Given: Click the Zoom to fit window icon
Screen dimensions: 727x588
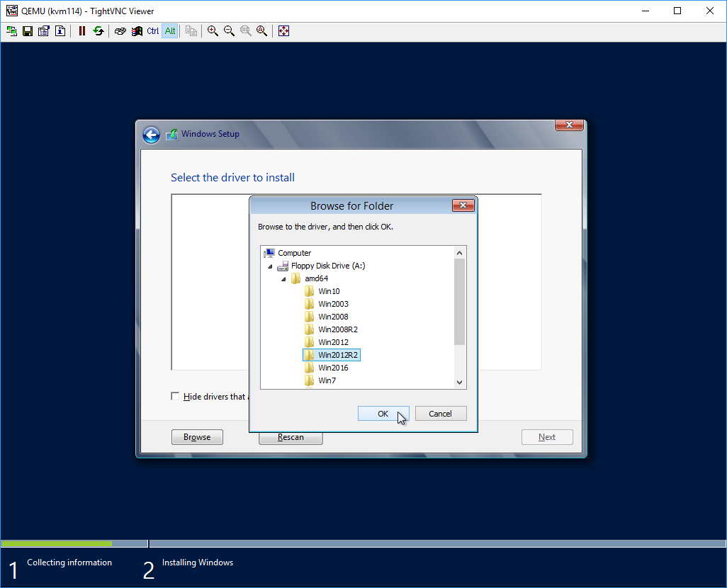Looking at the screenshot, I should point(262,31).
